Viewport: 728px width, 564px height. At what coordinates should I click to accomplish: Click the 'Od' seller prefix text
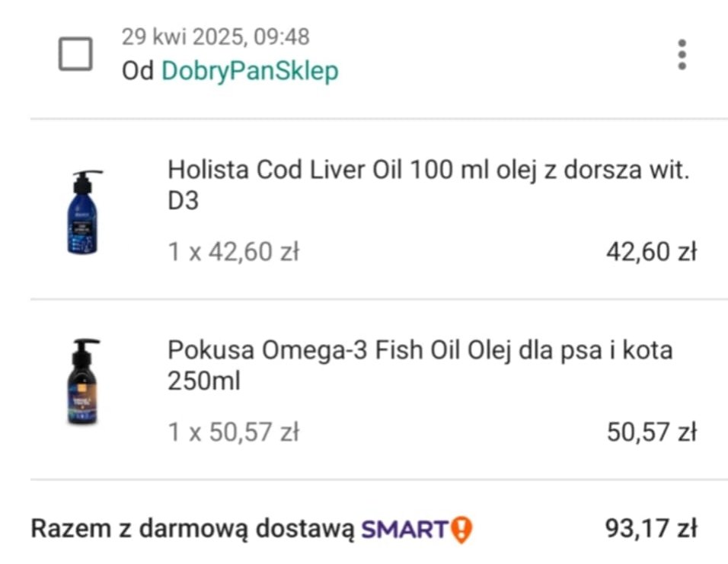click(137, 71)
